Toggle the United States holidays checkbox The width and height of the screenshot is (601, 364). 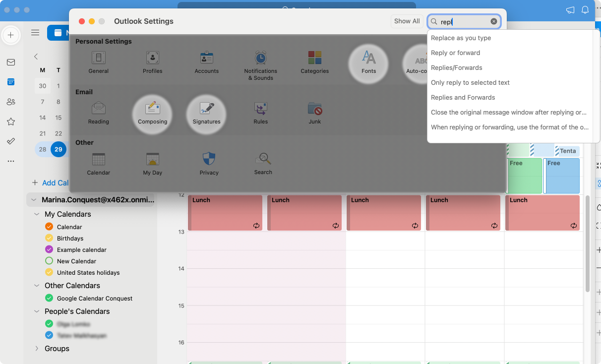[x=49, y=272]
